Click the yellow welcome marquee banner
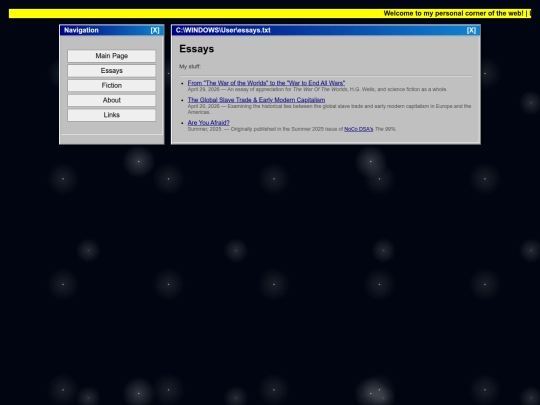The height and width of the screenshot is (405, 540). pyautogui.click(x=270, y=13)
